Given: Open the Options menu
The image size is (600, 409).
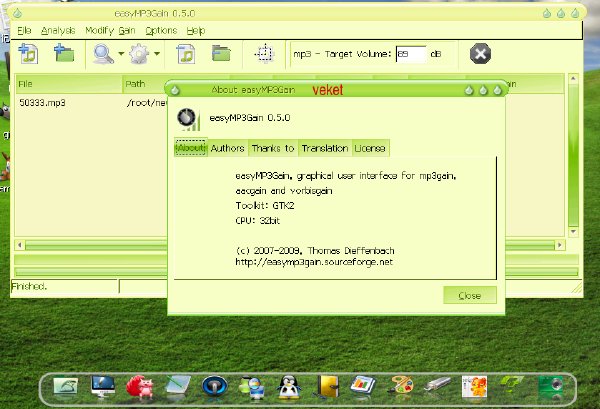Looking at the screenshot, I should pyautogui.click(x=161, y=31).
